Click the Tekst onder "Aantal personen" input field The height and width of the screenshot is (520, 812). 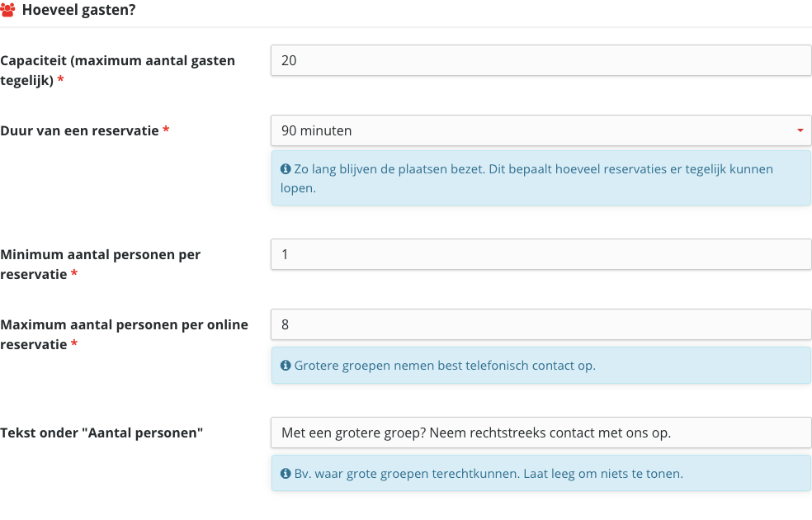point(541,433)
